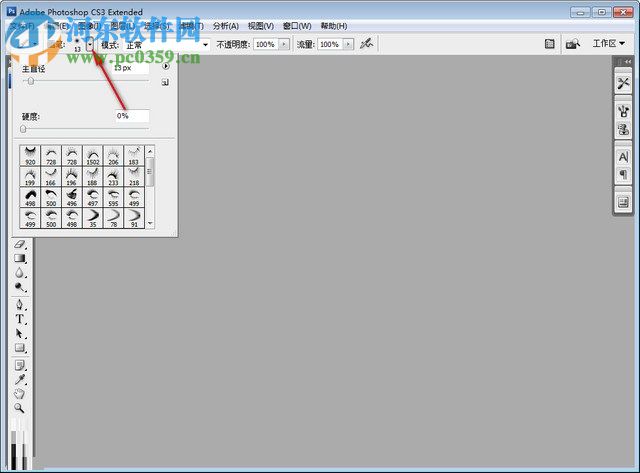
Task: Open the Tool Presets panel icon
Action: tap(623, 84)
